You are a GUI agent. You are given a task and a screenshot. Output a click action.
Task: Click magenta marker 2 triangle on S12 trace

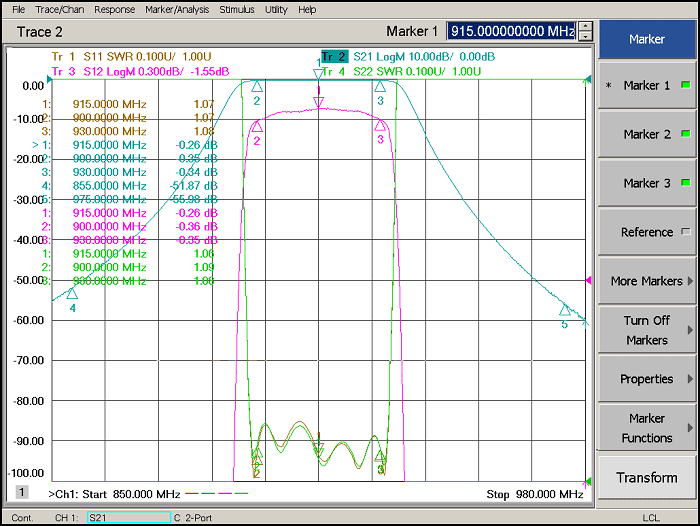[x=257, y=126]
